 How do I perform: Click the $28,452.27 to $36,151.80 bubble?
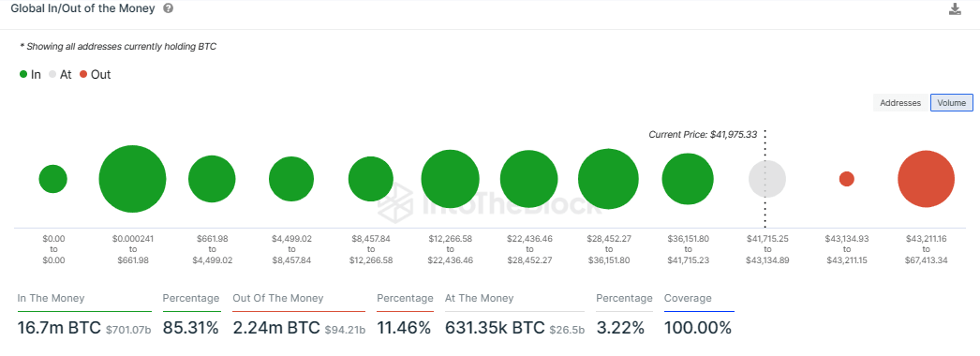[608, 179]
